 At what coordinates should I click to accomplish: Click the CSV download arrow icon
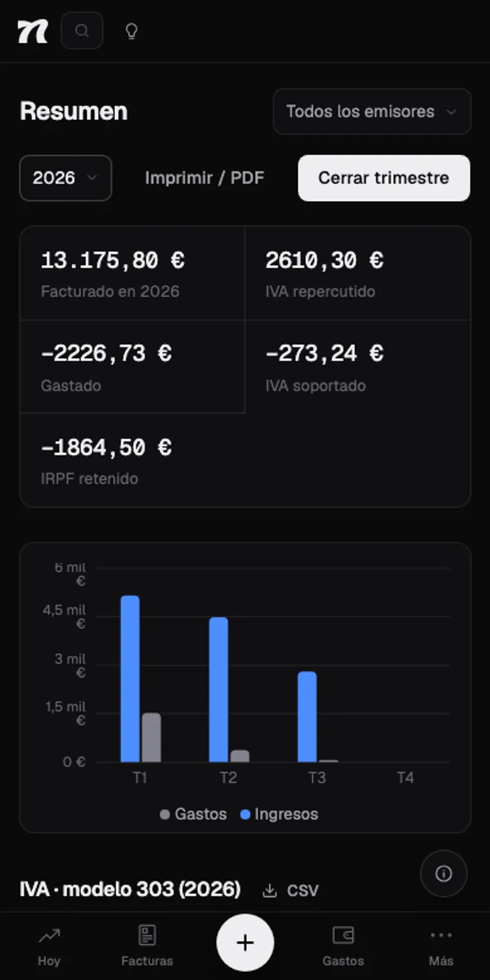click(x=269, y=891)
